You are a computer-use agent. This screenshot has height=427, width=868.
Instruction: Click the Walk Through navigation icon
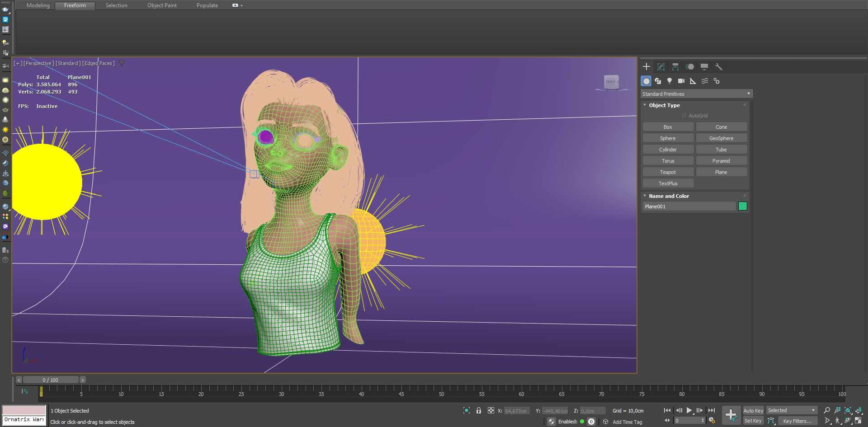(837, 420)
